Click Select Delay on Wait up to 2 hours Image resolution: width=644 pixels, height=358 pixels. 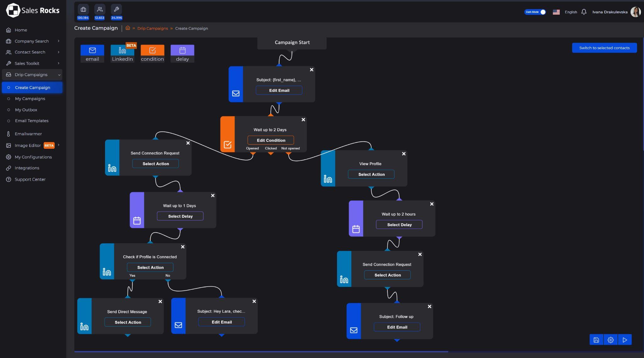[x=399, y=225]
